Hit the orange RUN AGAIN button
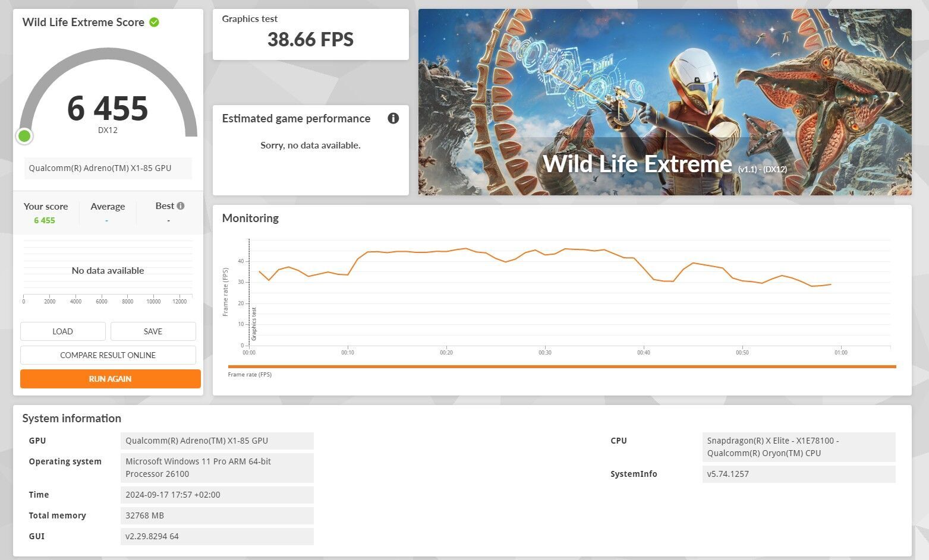Viewport: 929px width, 560px height. click(110, 379)
